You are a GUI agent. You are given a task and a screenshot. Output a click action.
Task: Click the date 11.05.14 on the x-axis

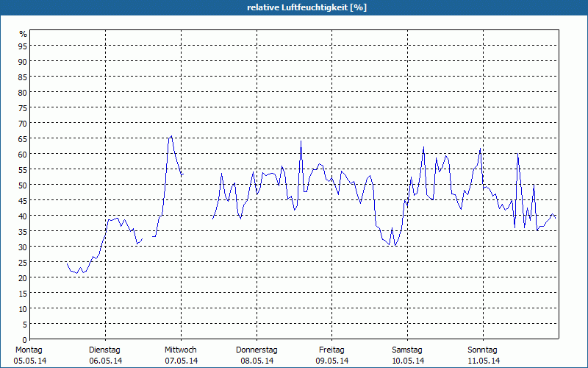[483, 361]
